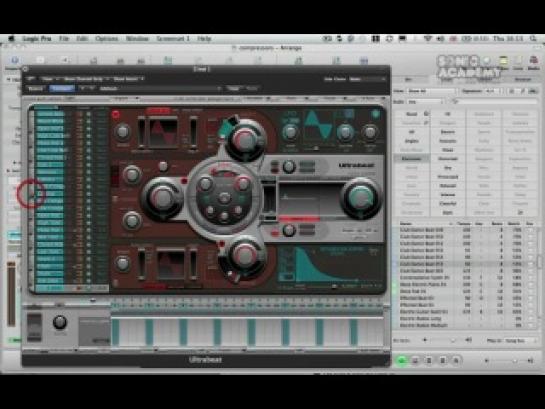Select the Cheerful category button

pos(448,204)
